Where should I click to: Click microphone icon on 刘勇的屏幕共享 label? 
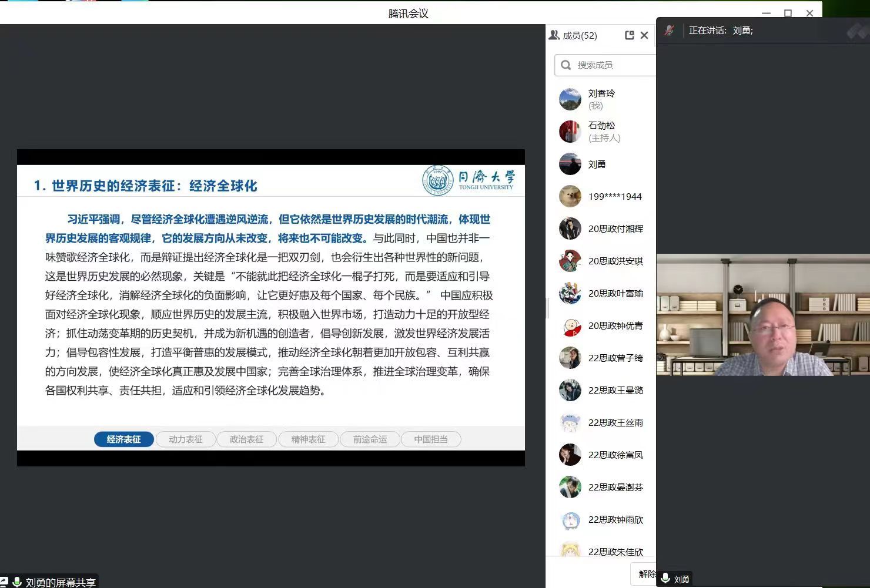click(17, 582)
